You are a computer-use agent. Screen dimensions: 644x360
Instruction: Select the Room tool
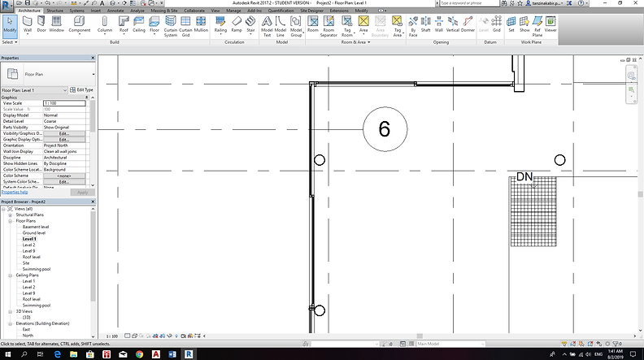(x=313, y=24)
